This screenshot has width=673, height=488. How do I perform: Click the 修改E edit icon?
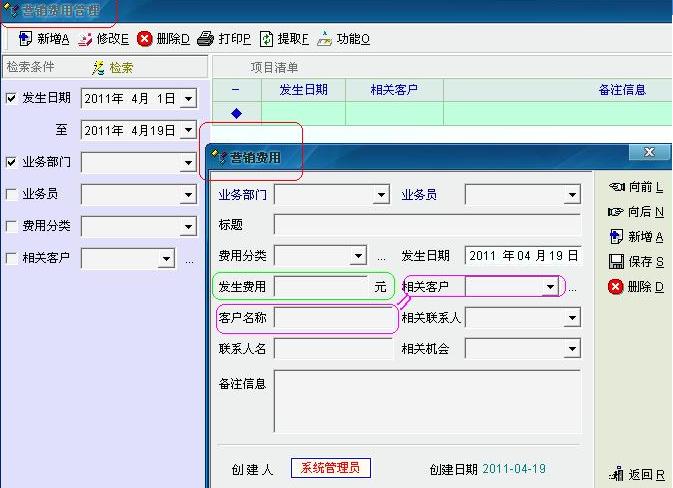[x=85, y=39]
